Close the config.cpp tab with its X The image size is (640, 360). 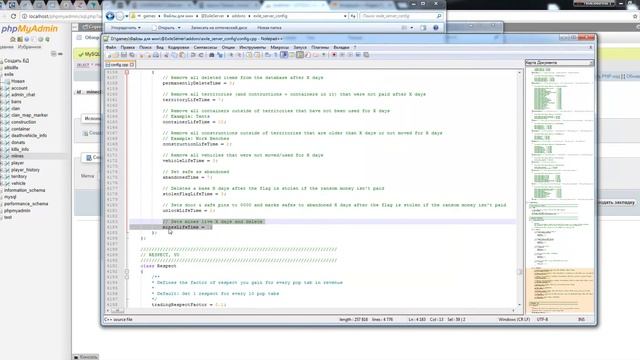point(132,64)
